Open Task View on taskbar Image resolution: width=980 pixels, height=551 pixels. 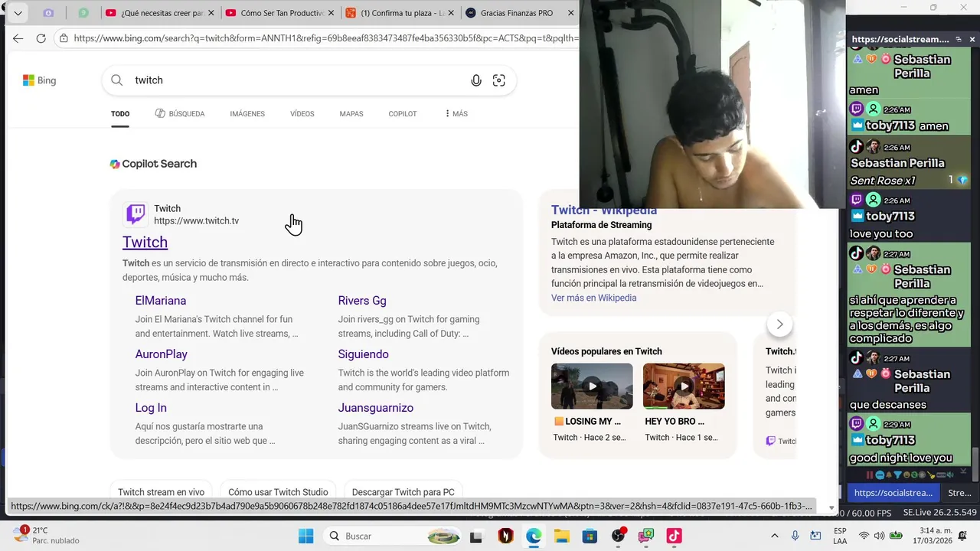[475, 536]
